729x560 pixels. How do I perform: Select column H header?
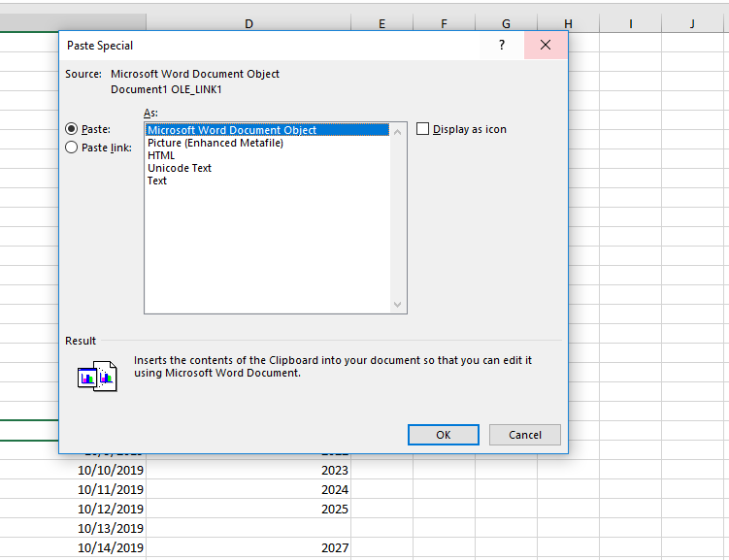tap(568, 23)
